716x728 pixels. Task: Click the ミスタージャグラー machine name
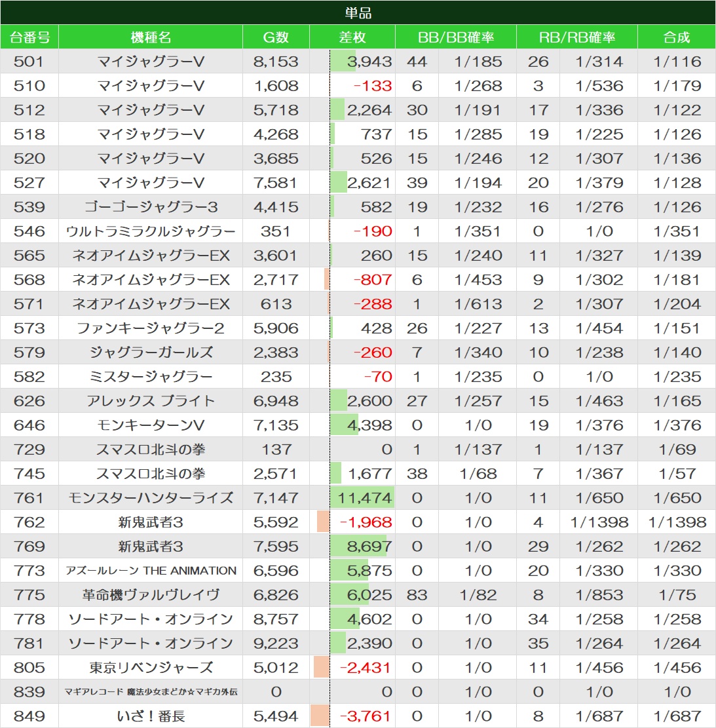tap(151, 377)
